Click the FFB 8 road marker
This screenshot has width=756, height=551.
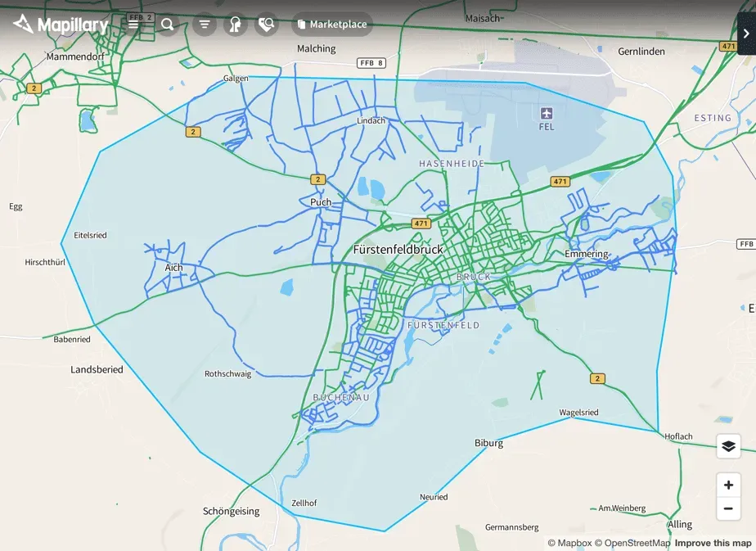(x=371, y=63)
